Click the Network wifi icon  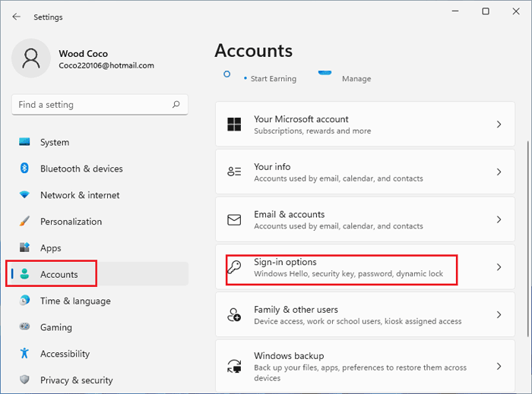[x=24, y=195]
